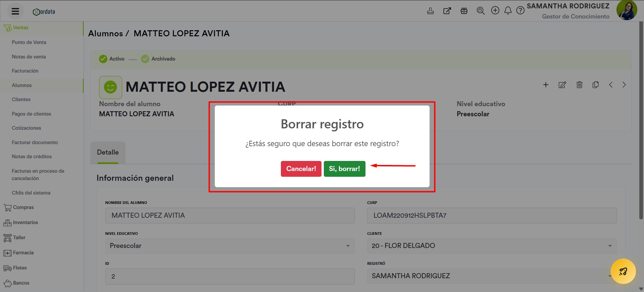Click the SAMANTHA RODRIGUEZ user name
This screenshot has width=644, height=292.
(x=568, y=6)
